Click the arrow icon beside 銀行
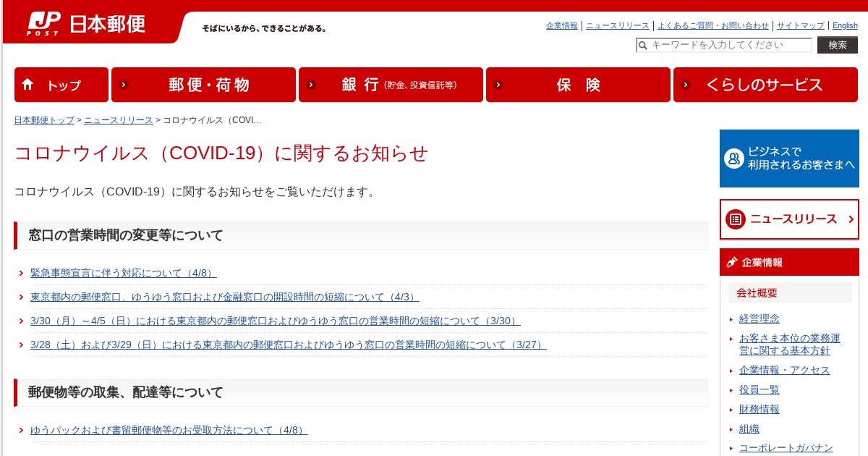 (311, 85)
